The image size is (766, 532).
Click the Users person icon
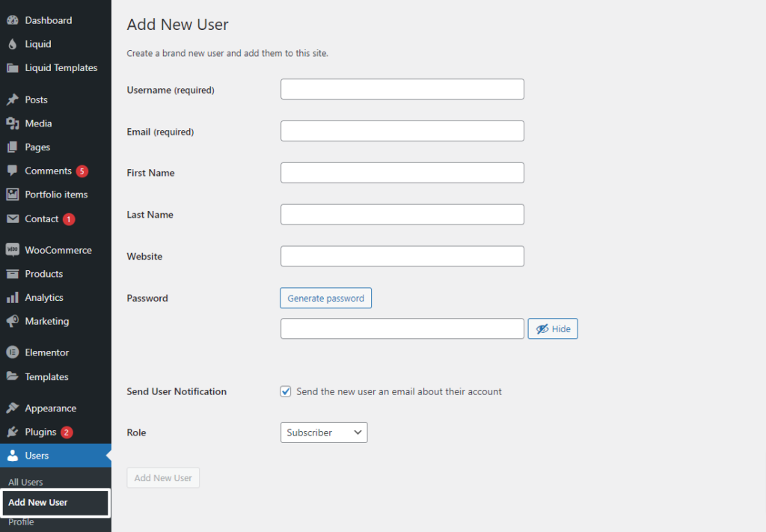13,455
